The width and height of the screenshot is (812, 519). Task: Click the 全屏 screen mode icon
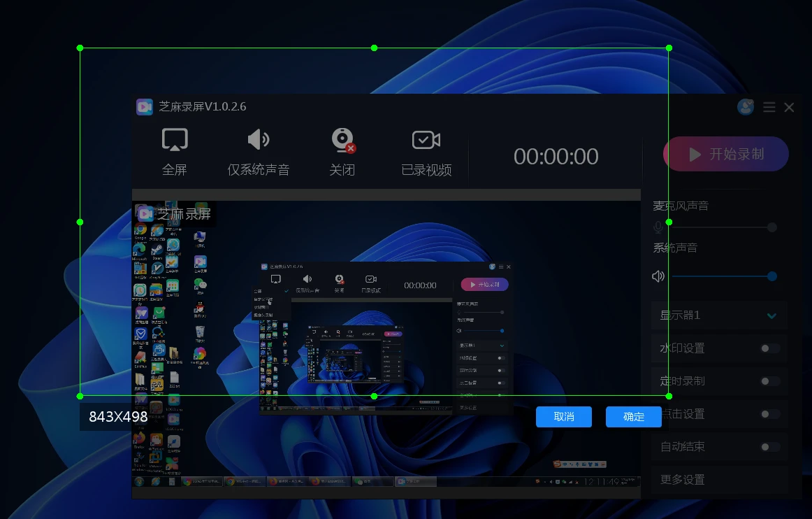[175, 140]
